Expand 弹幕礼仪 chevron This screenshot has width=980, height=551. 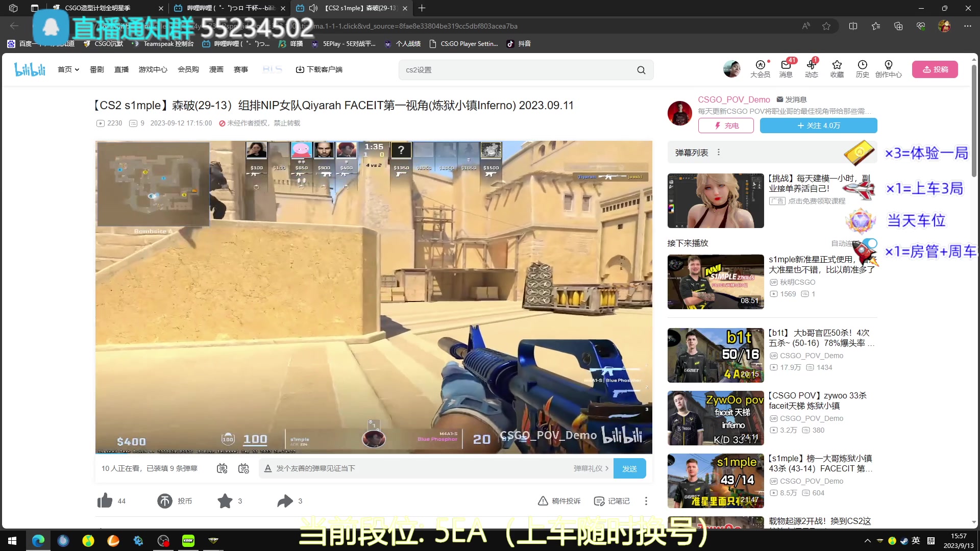tap(607, 468)
